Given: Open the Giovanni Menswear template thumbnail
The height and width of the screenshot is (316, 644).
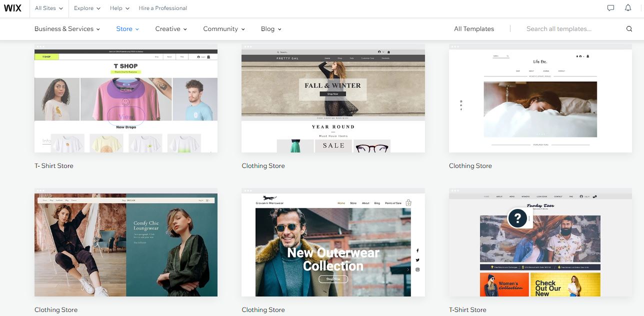Looking at the screenshot, I should point(333,242).
